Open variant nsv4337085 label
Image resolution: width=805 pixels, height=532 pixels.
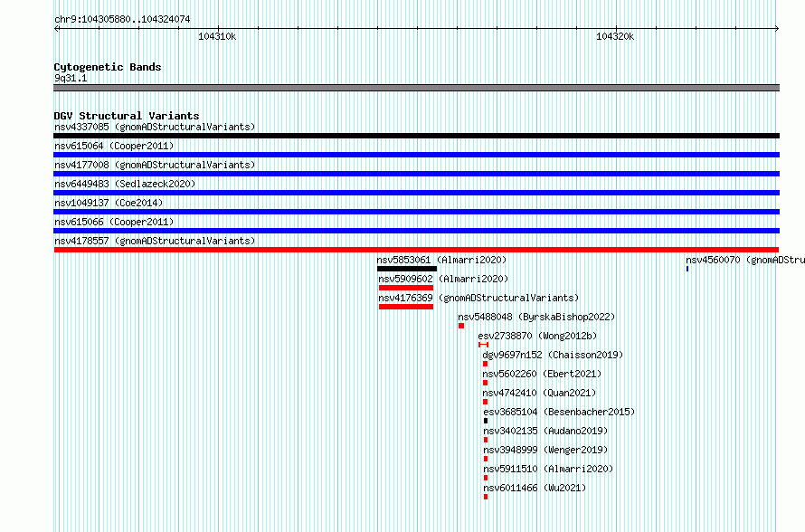click(x=155, y=127)
